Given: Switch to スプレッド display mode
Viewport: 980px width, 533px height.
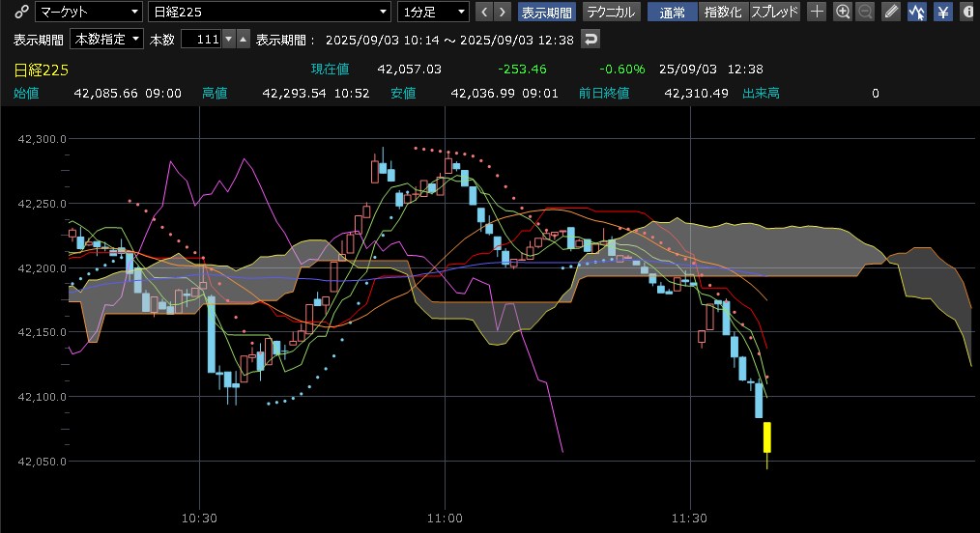Looking at the screenshot, I should point(774,12).
